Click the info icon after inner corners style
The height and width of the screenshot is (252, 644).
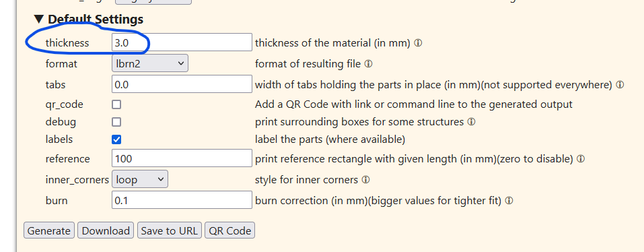(x=365, y=180)
